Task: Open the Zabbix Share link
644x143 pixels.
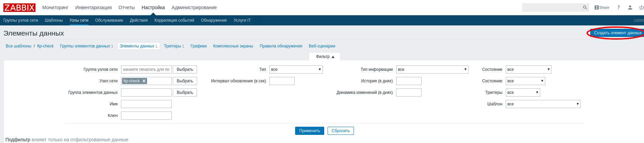Action: pyautogui.click(x=602, y=7)
